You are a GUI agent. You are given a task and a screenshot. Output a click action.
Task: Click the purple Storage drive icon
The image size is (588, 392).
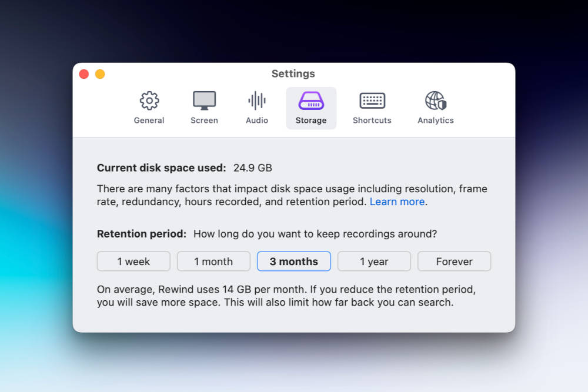(x=311, y=101)
